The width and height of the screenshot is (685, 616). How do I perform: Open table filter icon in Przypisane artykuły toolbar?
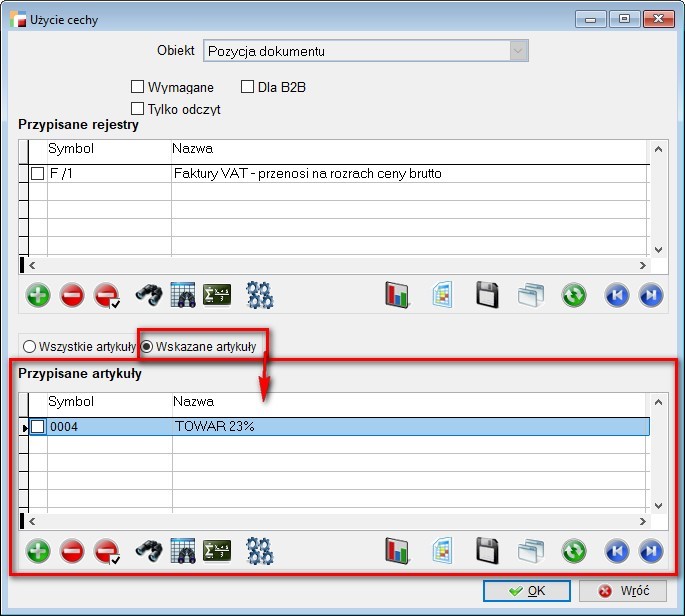pyautogui.click(x=183, y=551)
